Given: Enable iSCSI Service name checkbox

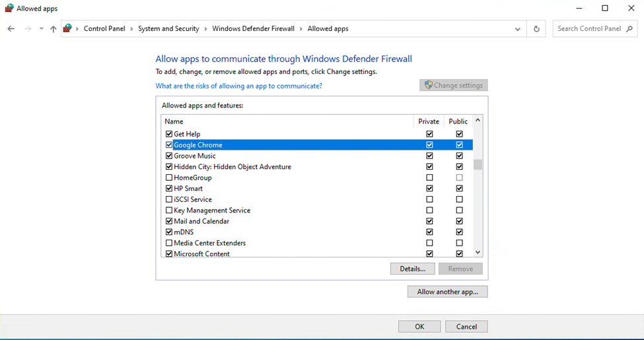Looking at the screenshot, I should [169, 199].
